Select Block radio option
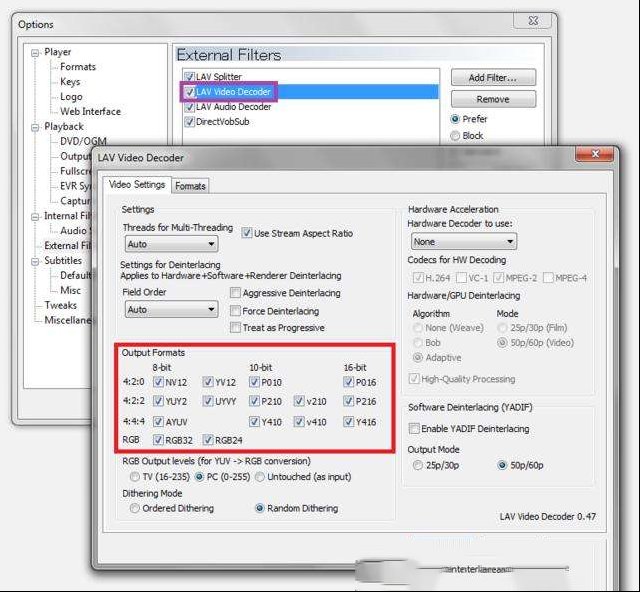The width and height of the screenshot is (640, 592). (455, 136)
